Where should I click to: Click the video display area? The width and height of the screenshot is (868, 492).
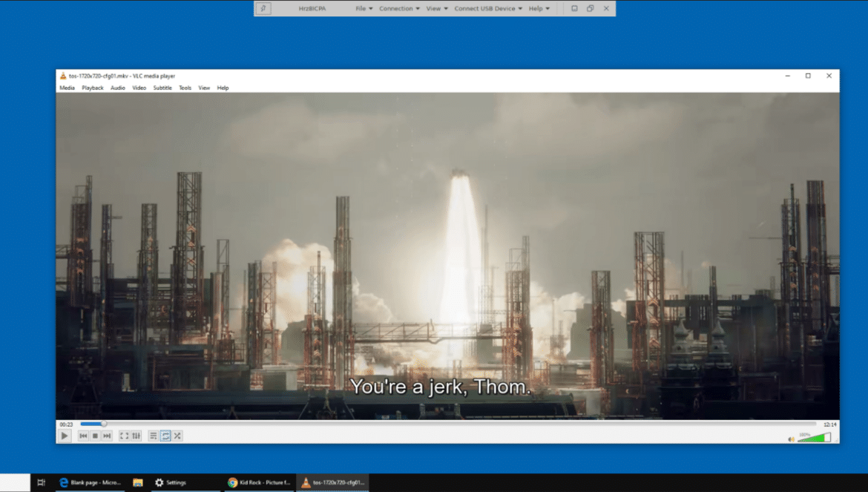coord(447,256)
